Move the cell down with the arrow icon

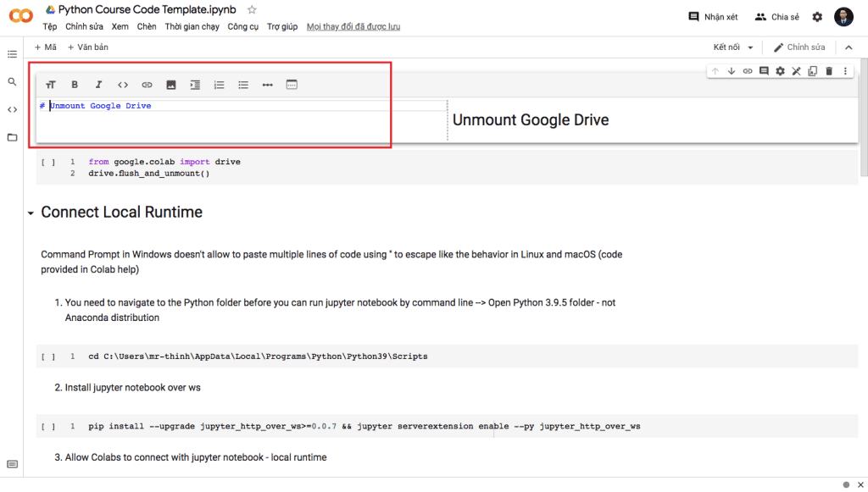click(732, 71)
